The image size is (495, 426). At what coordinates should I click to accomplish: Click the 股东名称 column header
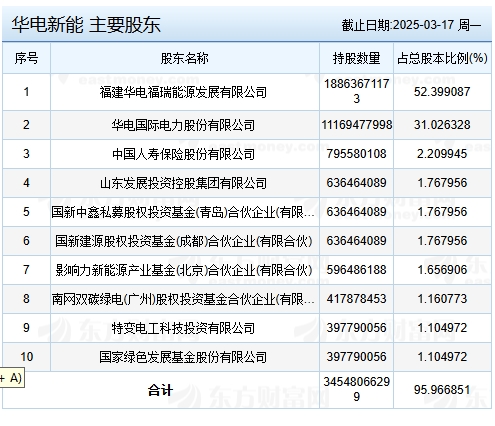185,58
